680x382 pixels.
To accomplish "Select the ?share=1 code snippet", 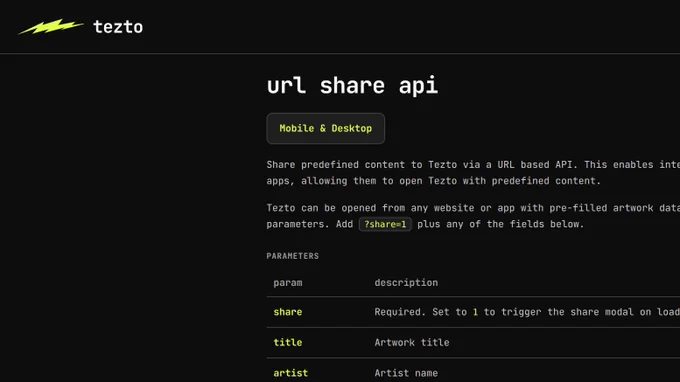I will 385,224.
